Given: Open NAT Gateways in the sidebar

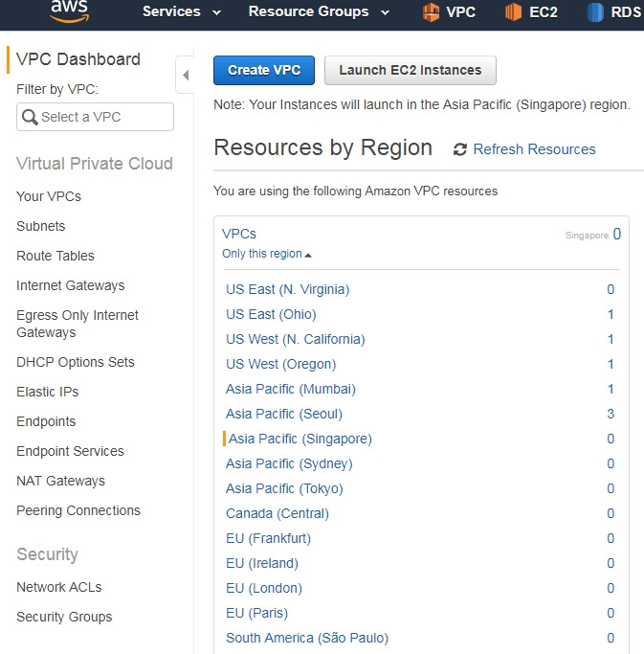Looking at the screenshot, I should pyautogui.click(x=60, y=481).
